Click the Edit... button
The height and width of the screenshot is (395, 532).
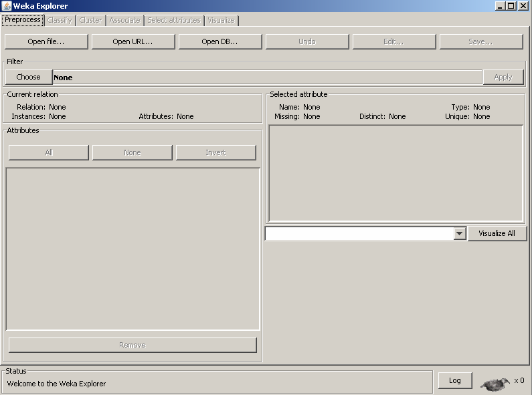[x=394, y=41]
